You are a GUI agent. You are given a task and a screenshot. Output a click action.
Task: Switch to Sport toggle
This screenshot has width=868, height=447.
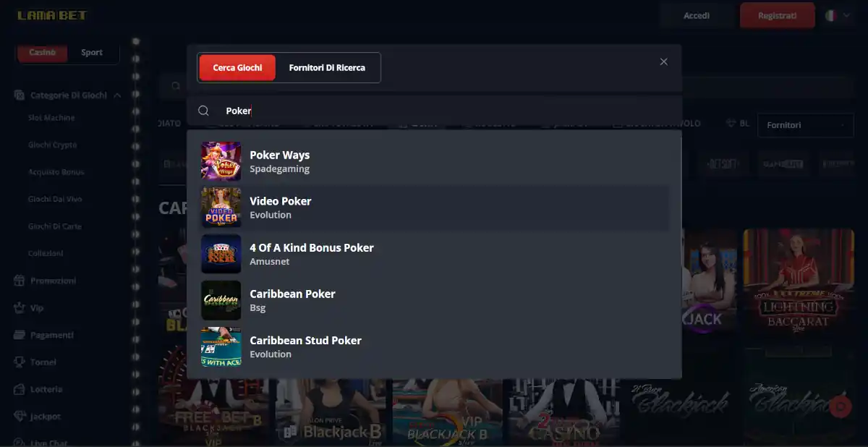pos(92,52)
